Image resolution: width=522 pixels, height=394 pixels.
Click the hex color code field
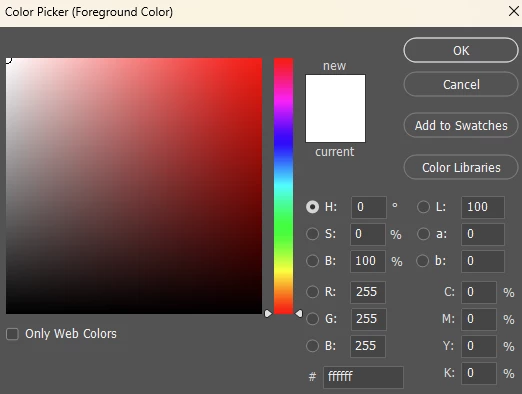[x=363, y=377]
